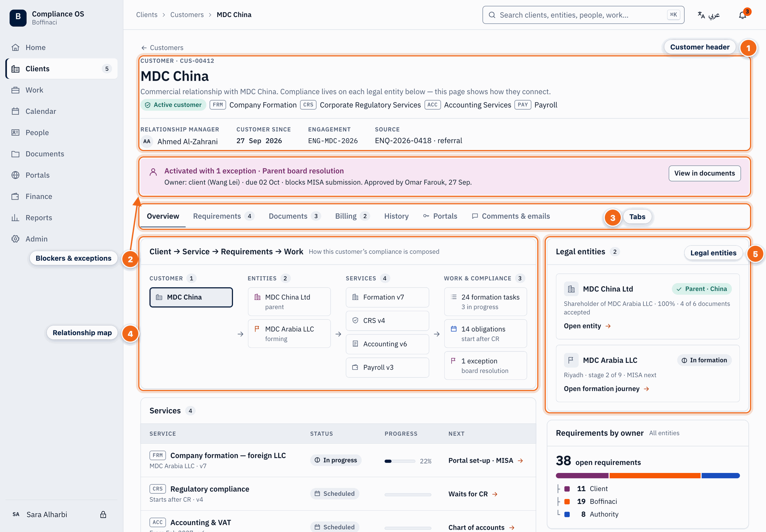This screenshot has width=766, height=532.
Task: Click Customers in the breadcrumb
Action: [x=187, y=15]
